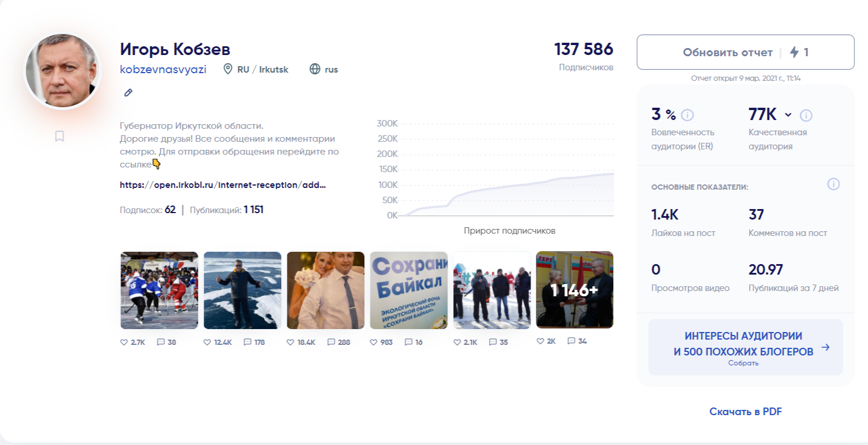Click the Губернатор Иркутской области bio text
The image size is (868, 445).
pyautogui.click(x=192, y=126)
